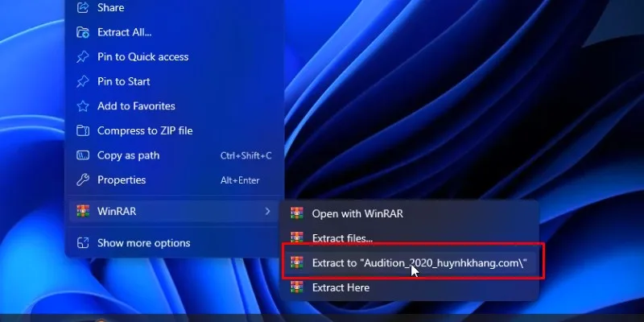Click the Pin to Start pin icon
Viewport: 644px width, 322px height.
pyautogui.click(x=83, y=81)
